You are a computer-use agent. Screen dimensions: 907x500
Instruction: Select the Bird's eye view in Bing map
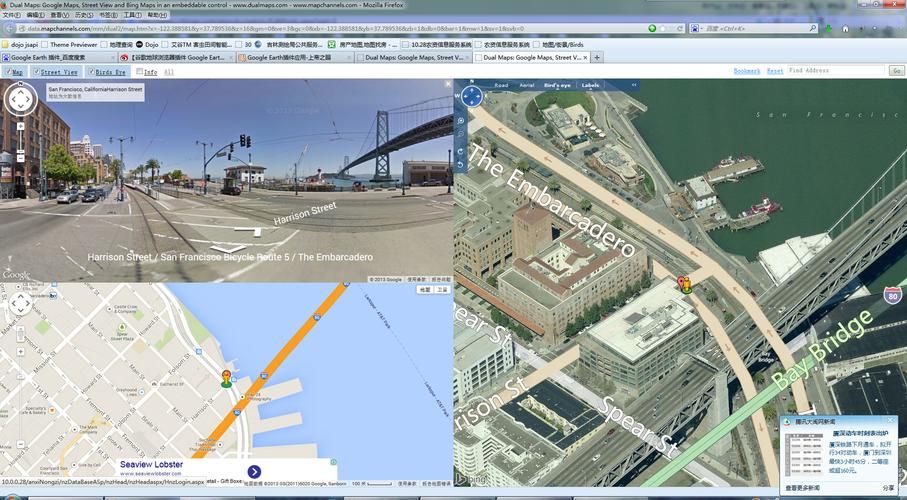click(557, 85)
